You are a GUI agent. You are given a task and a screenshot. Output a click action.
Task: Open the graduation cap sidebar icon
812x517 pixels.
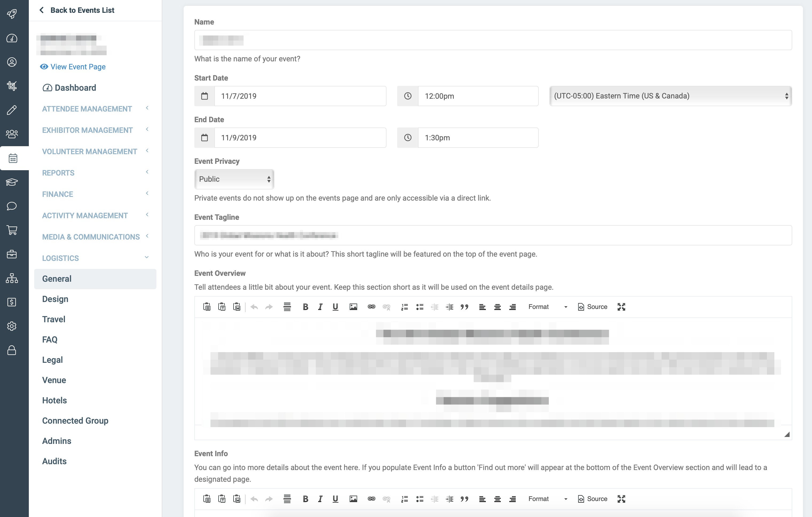coord(12,182)
